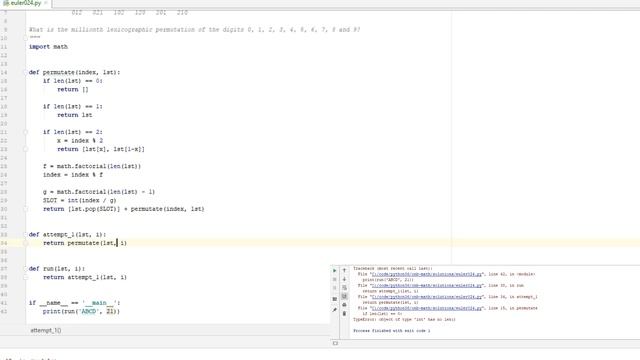Click on 'return [lst.pop(SLOT)] + permutate' line
The height and width of the screenshot is (360, 640).
click(x=123, y=209)
